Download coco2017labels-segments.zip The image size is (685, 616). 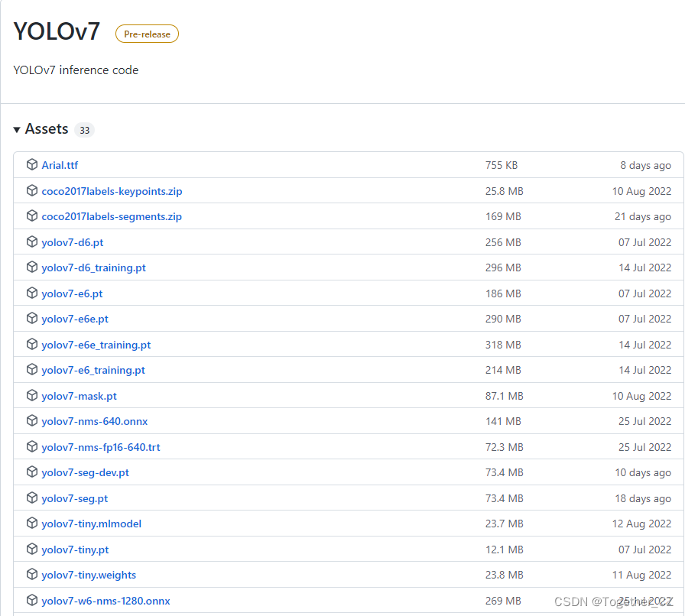pos(112,216)
